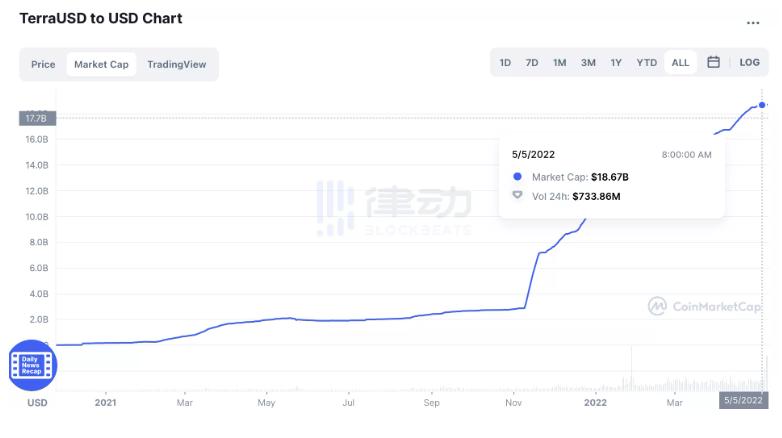Toggle the LOG scale button

[x=749, y=62]
